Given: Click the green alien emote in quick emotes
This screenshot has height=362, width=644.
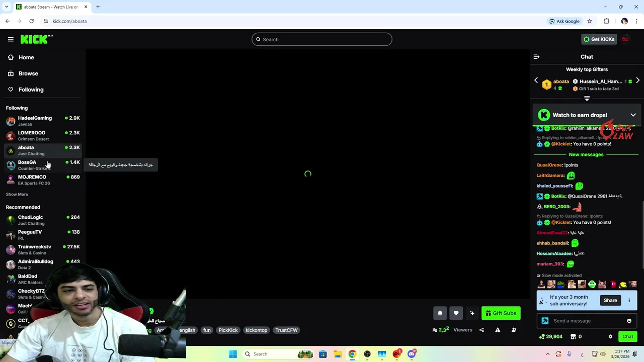Looking at the screenshot, I should [592, 285].
